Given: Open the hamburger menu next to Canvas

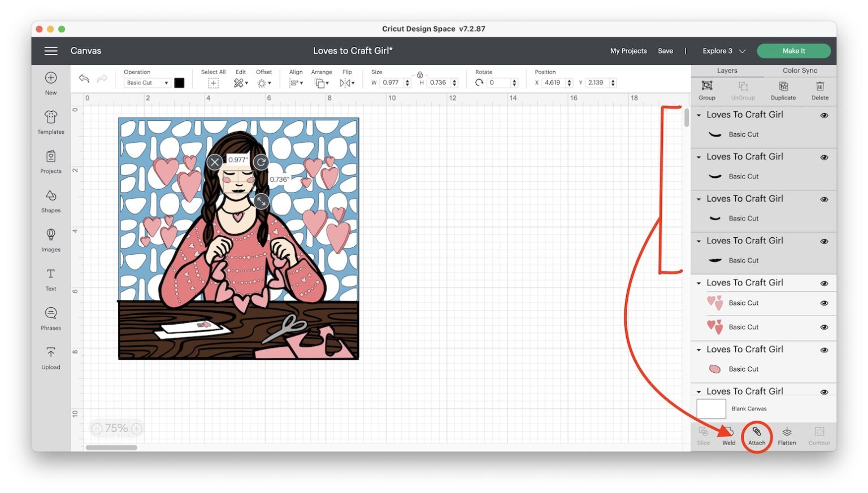Looking at the screenshot, I should [50, 51].
